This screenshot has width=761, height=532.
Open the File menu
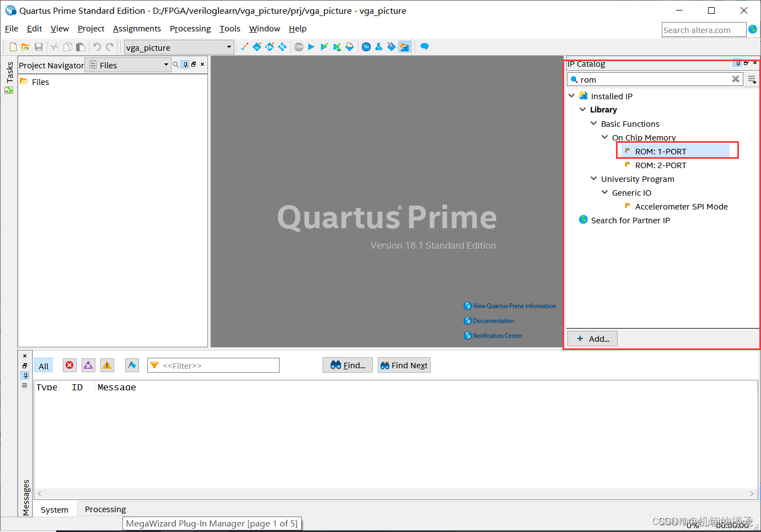(12, 29)
